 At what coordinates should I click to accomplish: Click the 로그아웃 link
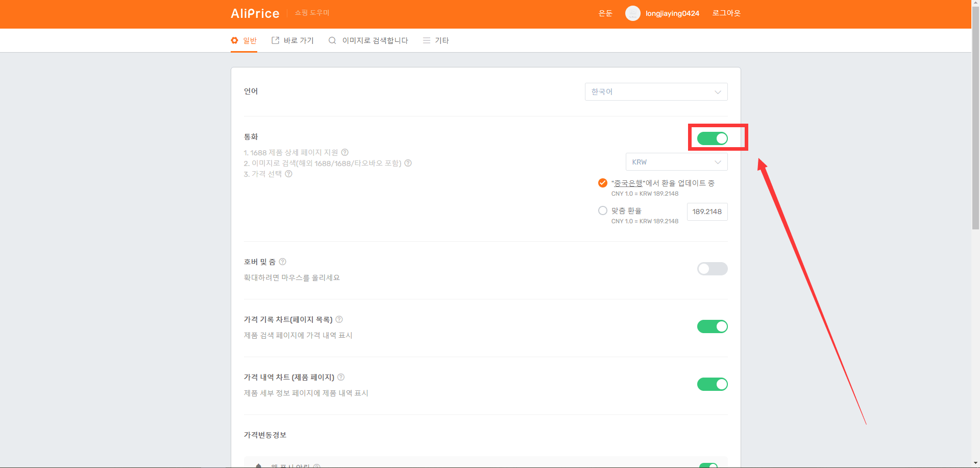(726, 13)
